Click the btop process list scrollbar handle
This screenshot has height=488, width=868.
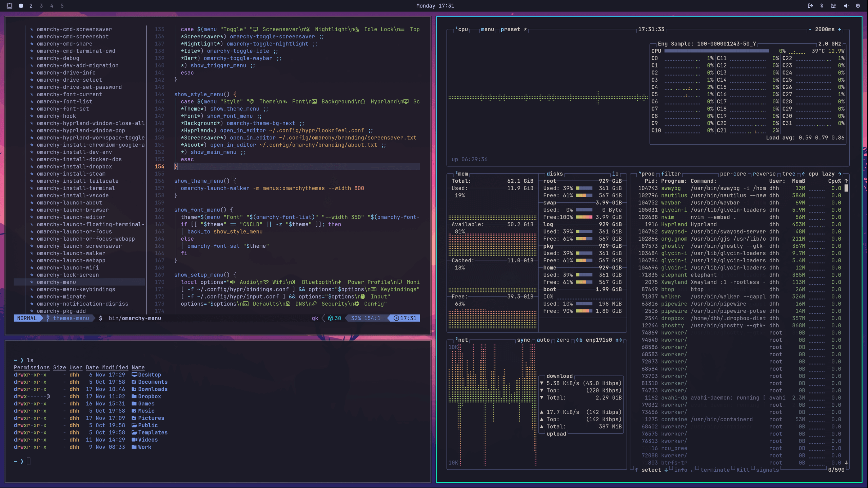846,188
